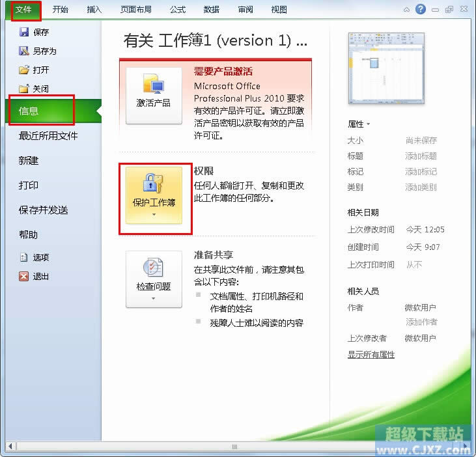Select Print (打印) in the backstage menu
Viewport: 476px width, 457px height.
point(29,185)
